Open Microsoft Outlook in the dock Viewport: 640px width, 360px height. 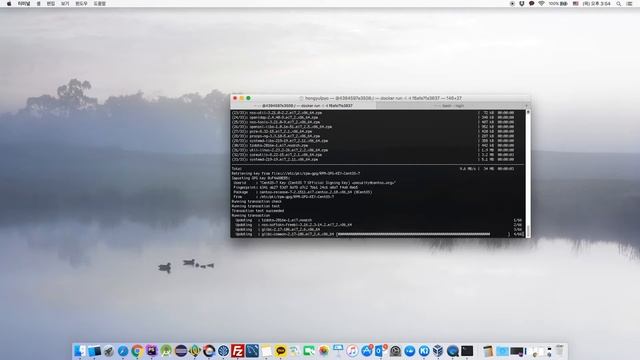tap(381, 351)
